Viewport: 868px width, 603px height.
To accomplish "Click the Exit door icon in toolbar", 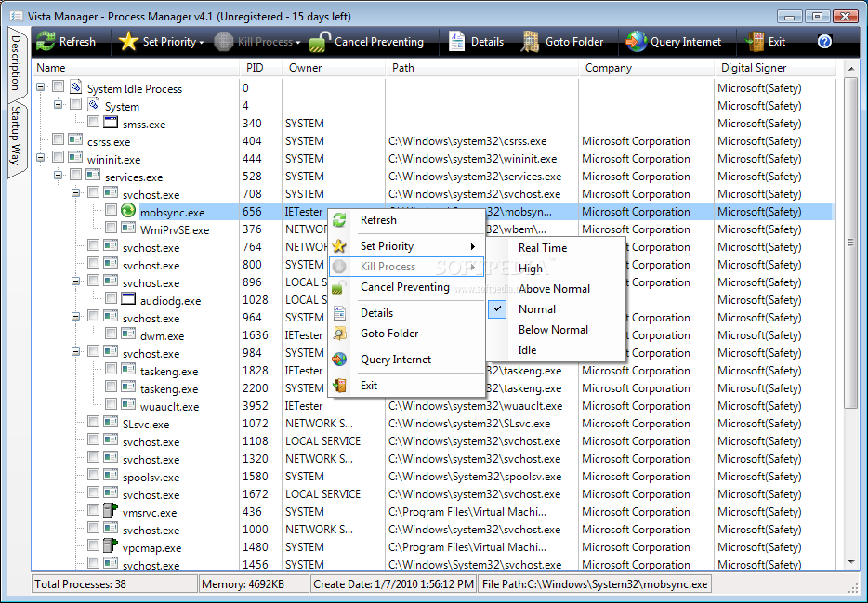I will 754,42.
